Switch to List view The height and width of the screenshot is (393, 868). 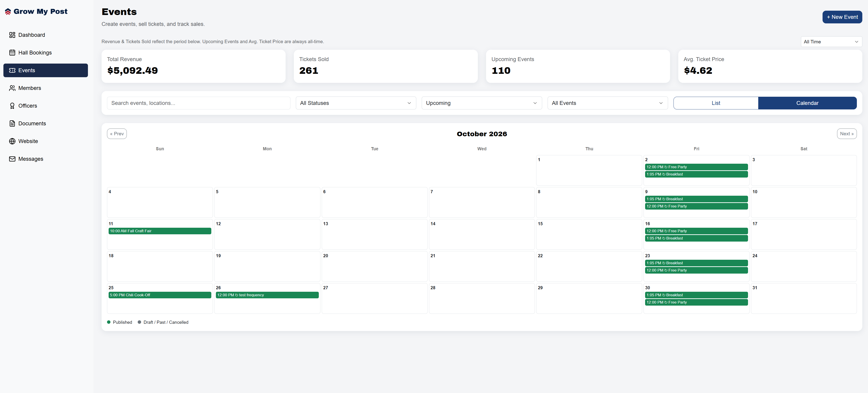tap(716, 103)
